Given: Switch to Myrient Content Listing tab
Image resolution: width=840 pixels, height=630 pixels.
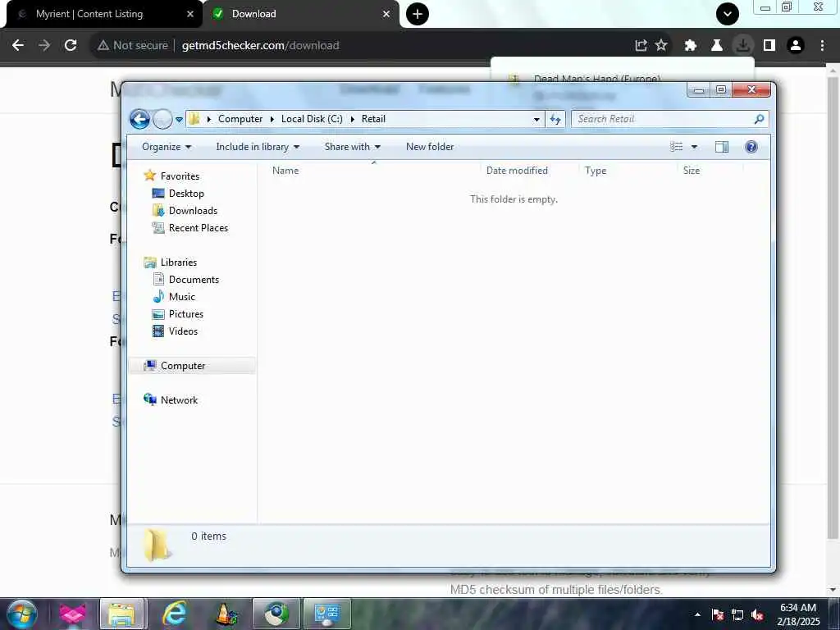Looking at the screenshot, I should coord(89,14).
